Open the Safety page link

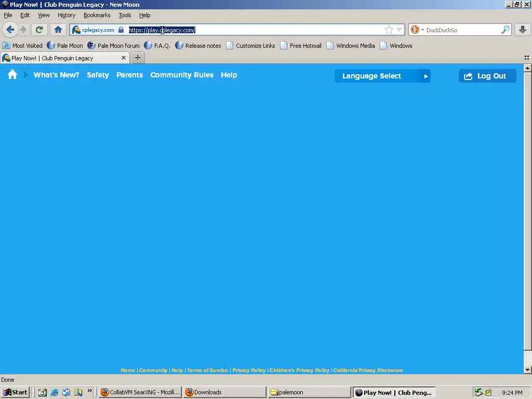click(98, 75)
